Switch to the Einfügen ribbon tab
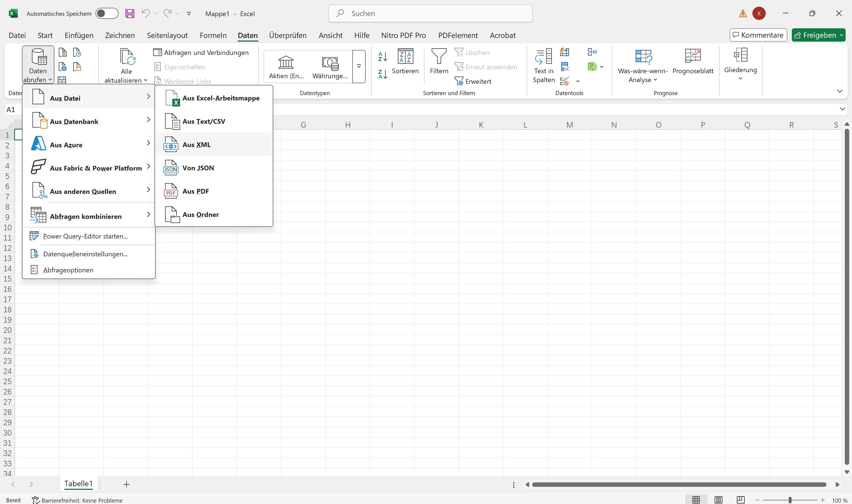Viewport: 852px width, 504px height. 79,35
